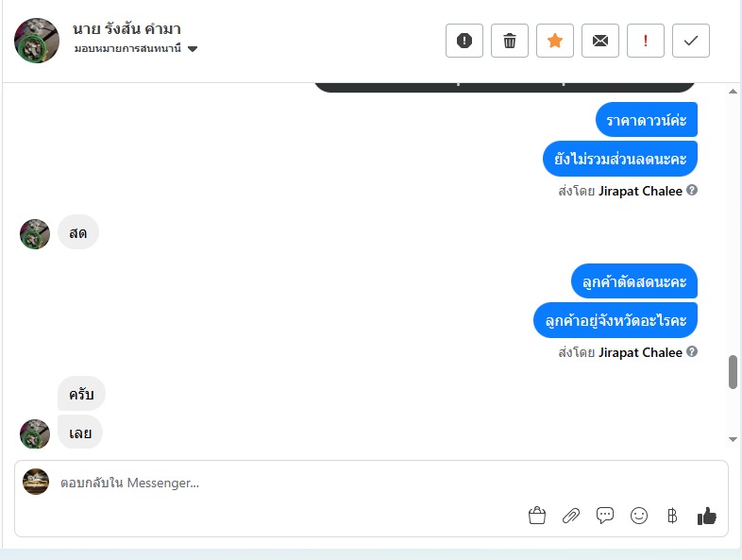Mark conversation as spam with octagon icon
This screenshot has height=560, width=742.
coord(464,41)
